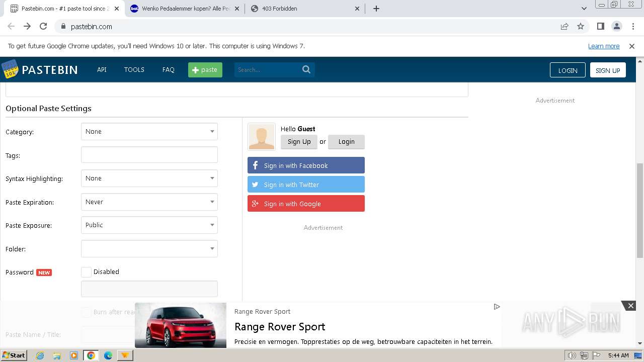
Task: Click the site lock icon in address bar
Action: pos(63,26)
